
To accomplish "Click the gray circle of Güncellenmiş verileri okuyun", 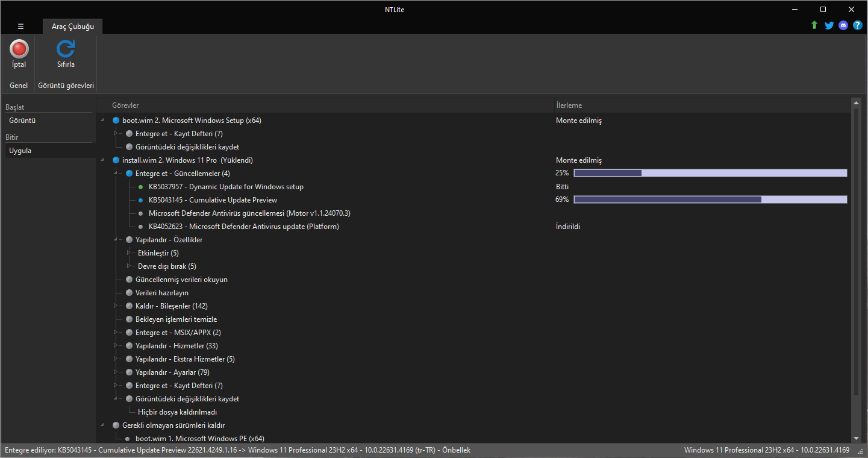I will click(129, 280).
